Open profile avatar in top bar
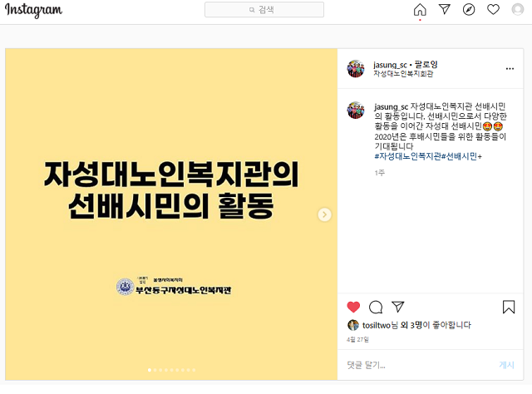This screenshot has width=532, height=394. 517,9
